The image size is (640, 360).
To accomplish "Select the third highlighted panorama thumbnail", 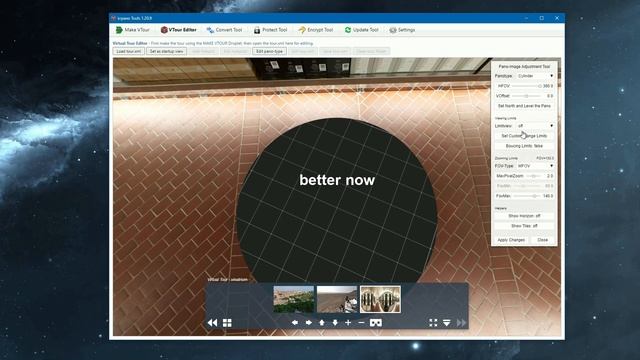I will coord(380,299).
